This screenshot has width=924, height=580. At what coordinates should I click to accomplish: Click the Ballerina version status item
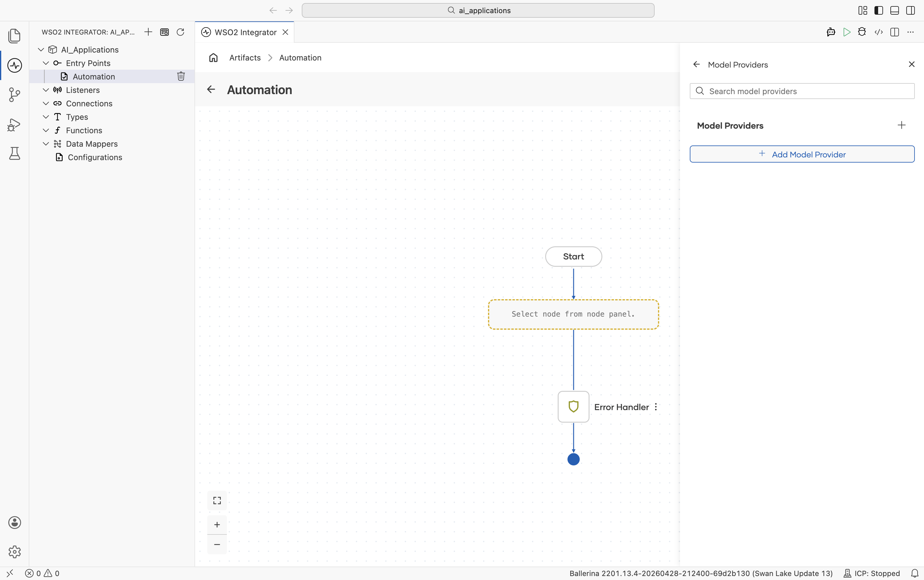click(x=701, y=573)
